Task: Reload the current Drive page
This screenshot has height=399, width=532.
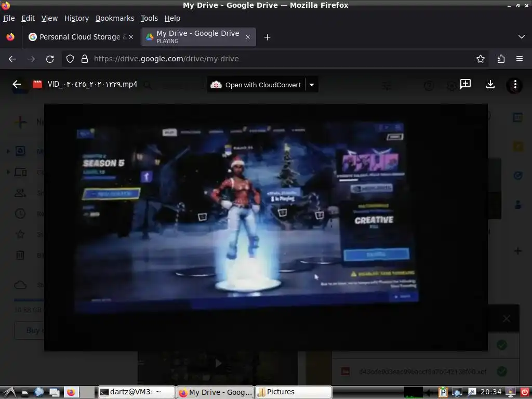Action: pyautogui.click(x=50, y=59)
